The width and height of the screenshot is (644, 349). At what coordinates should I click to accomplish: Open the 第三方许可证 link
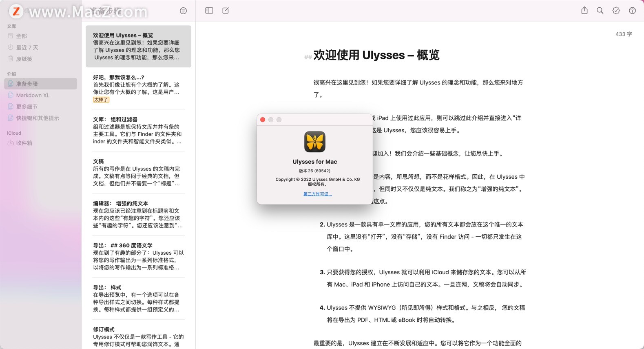coord(318,194)
